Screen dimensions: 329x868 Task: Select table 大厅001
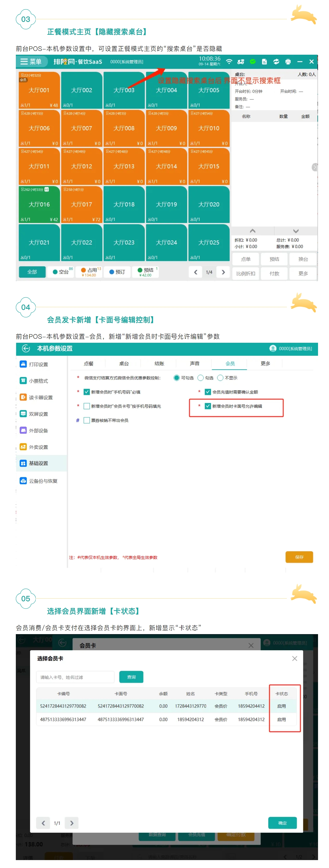[39, 90]
